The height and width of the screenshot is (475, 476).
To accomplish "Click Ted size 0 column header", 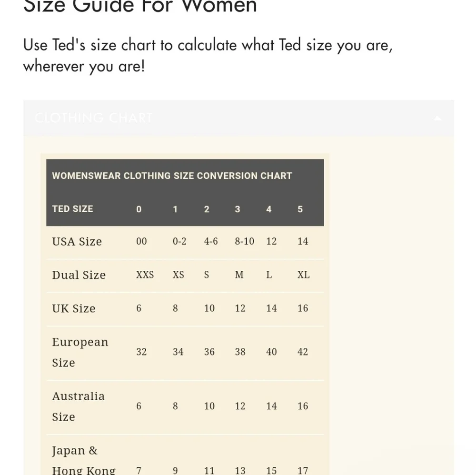I will coord(139,209).
